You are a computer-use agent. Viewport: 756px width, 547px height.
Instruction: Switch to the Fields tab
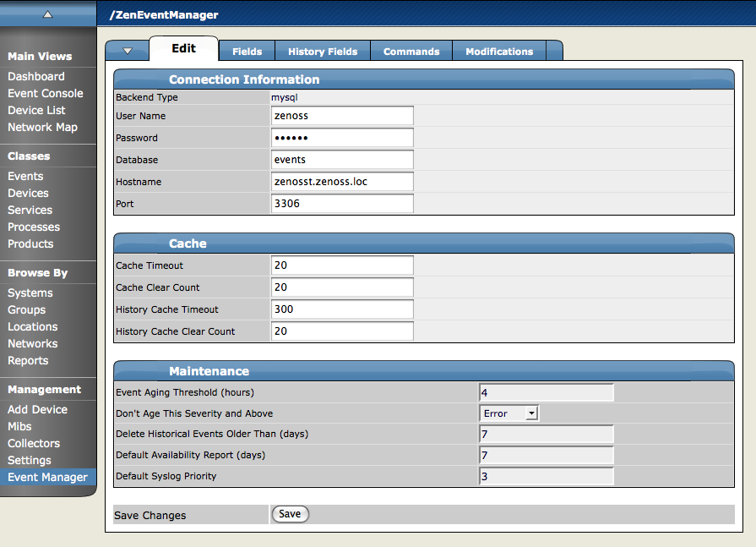247,51
